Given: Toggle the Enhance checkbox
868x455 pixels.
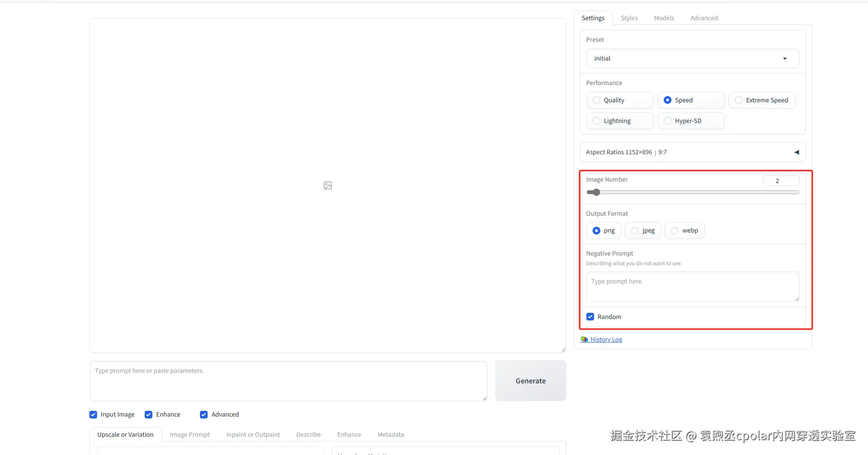Looking at the screenshot, I should tap(149, 415).
